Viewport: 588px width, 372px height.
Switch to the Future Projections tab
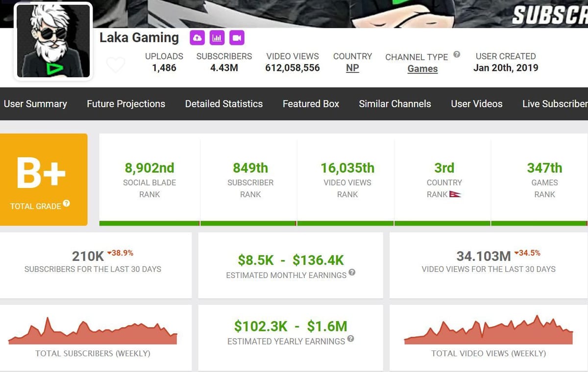pos(126,104)
